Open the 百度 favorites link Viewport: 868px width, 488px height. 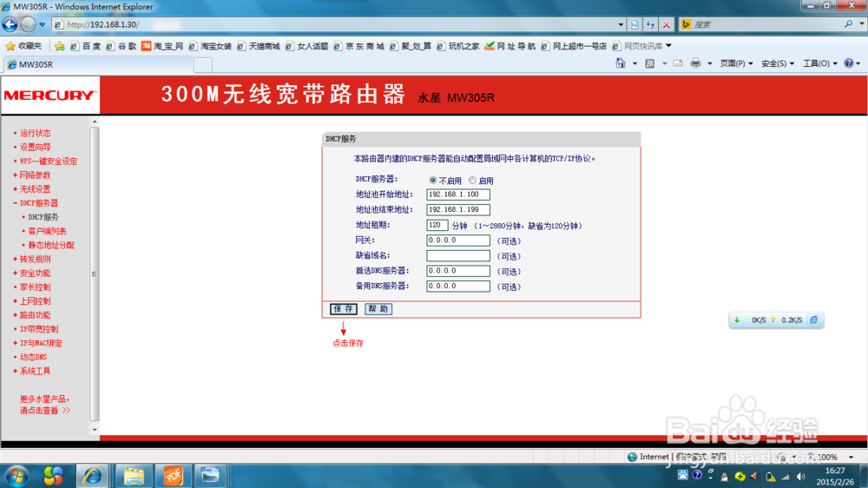(85, 46)
